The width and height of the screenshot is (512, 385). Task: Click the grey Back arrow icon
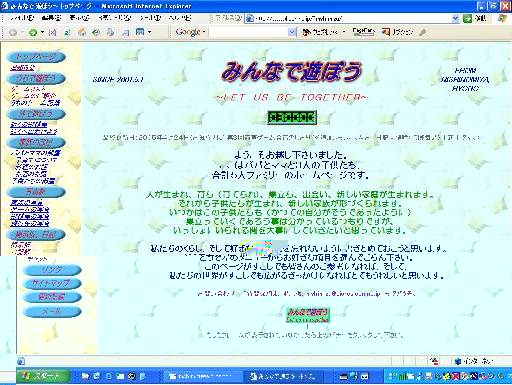pyautogui.click(x=13, y=32)
